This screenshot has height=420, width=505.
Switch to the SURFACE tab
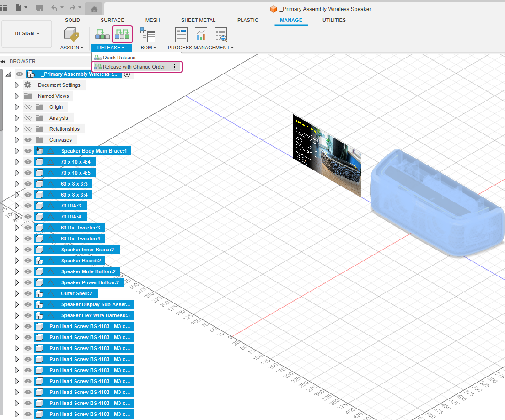[x=113, y=20]
